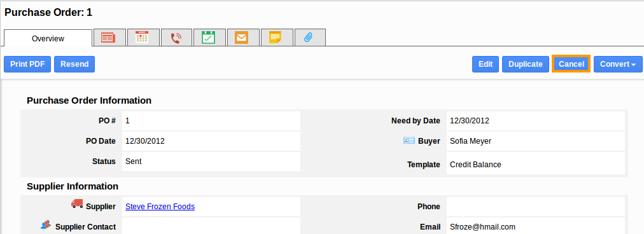Viewport: 644px width, 234px height.
Task: Click the Buyer ID card icon
Action: click(x=409, y=141)
